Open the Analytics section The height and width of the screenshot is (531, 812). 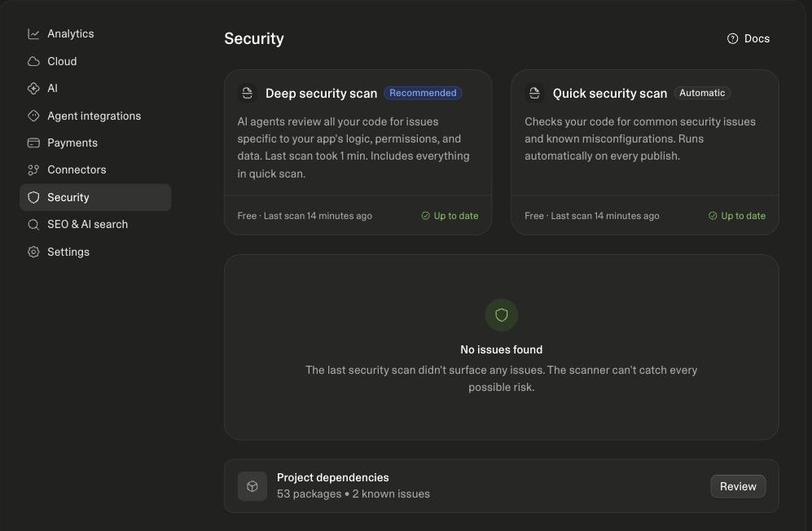pyautogui.click(x=95, y=34)
